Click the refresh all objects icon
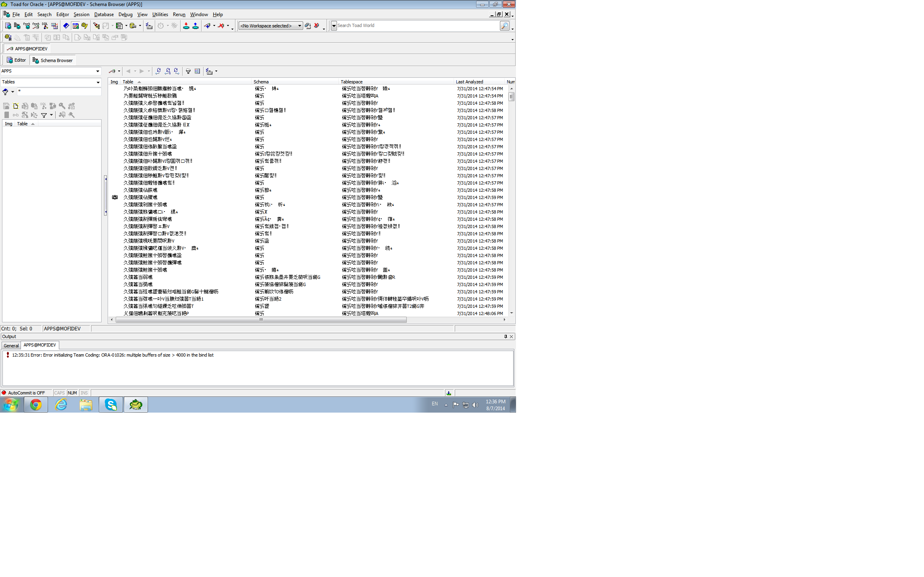924x577 pixels. [x=158, y=71]
